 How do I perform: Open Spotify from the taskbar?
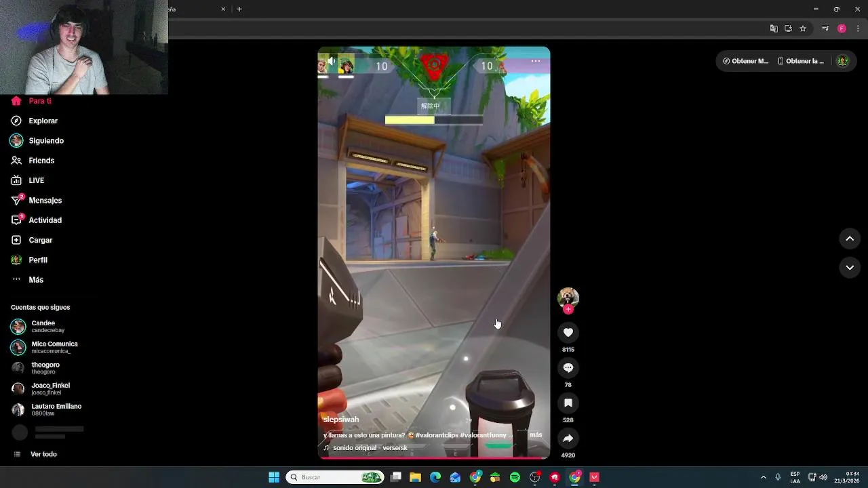tap(515, 477)
